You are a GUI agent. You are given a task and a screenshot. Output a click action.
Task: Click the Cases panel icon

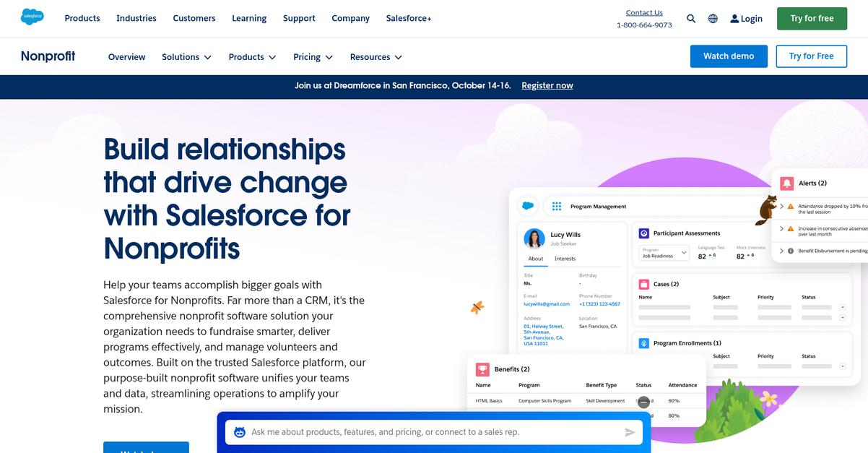[x=644, y=284]
